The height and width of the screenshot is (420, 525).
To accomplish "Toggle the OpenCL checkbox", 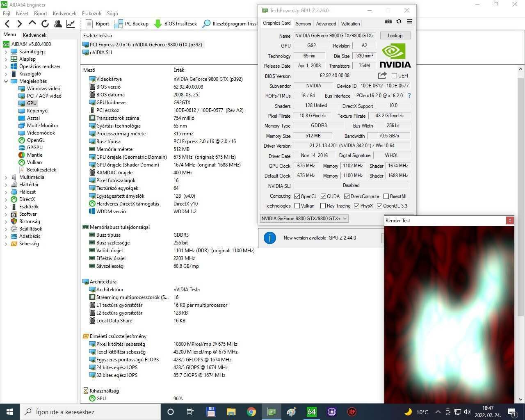I will [297, 196].
